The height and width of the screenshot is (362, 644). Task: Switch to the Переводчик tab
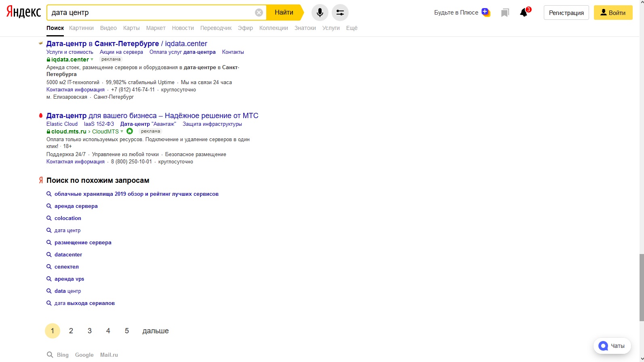tap(216, 28)
